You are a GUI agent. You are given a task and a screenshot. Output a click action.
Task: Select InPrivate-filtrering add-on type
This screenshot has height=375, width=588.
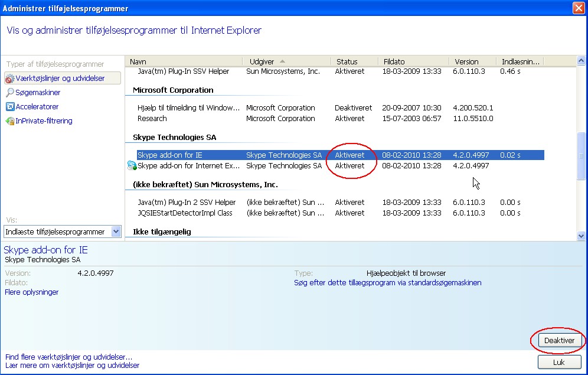click(x=44, y=120)
